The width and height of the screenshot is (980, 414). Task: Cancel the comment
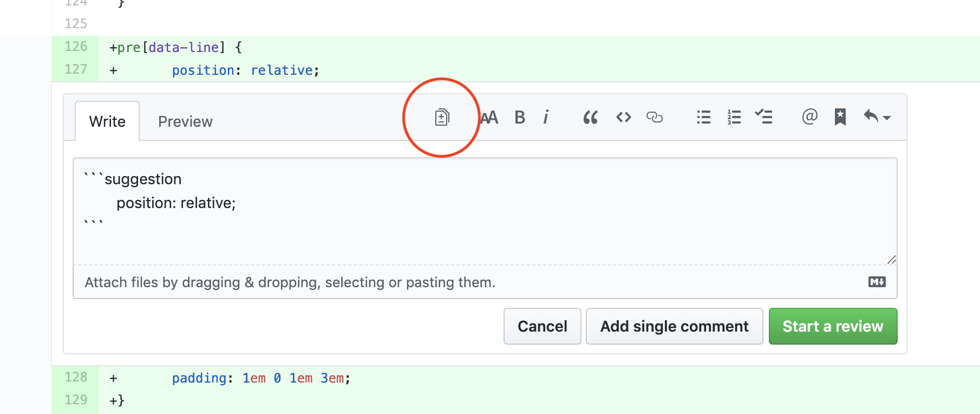543,326
